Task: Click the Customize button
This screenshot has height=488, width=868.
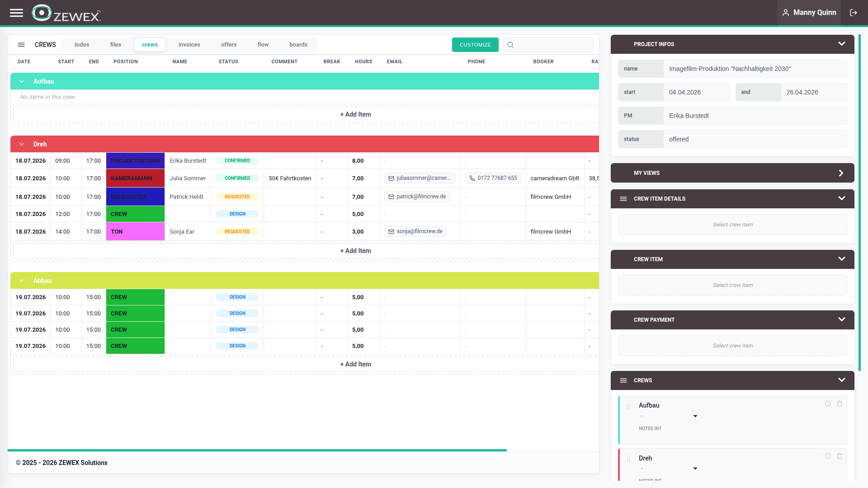Action: (475, 45)
